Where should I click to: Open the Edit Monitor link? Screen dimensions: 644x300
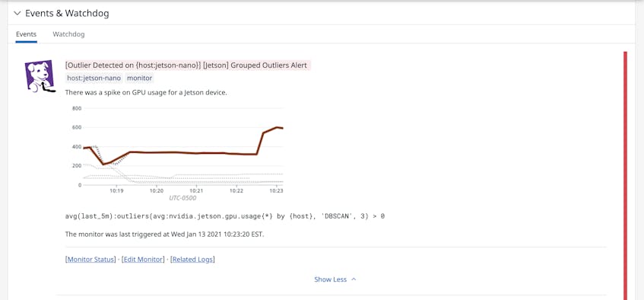click(143, 259)
